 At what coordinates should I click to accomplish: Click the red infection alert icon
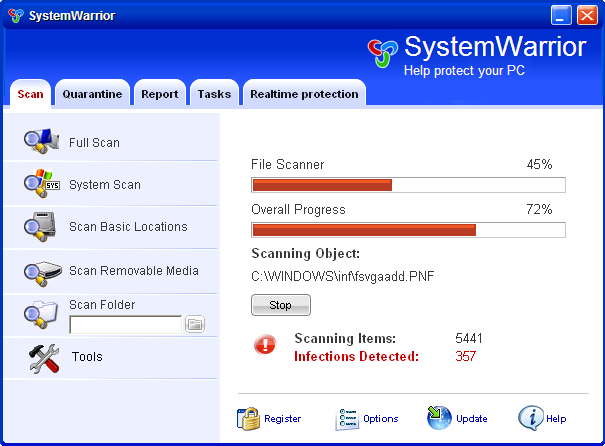(265, 344)
